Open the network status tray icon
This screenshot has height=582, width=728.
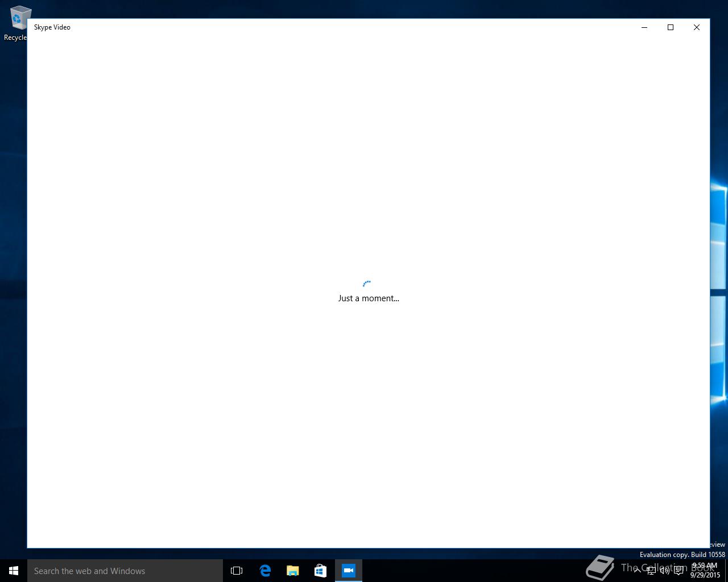click(651, 571)
